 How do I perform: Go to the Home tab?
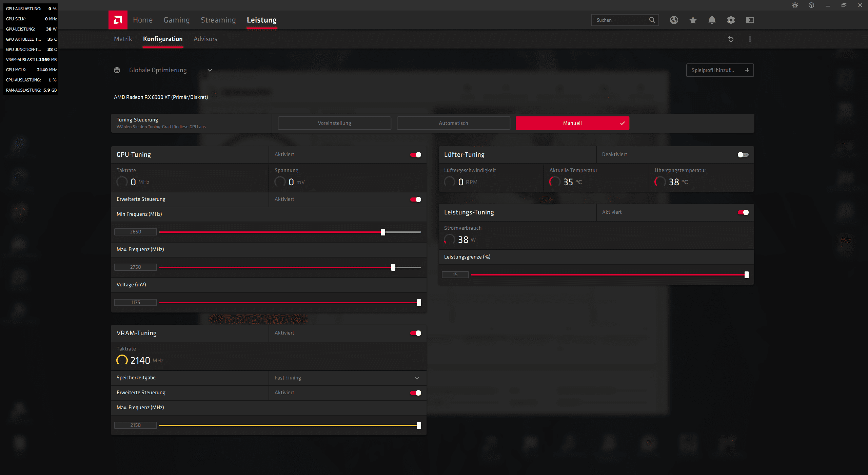coord(143,20)
